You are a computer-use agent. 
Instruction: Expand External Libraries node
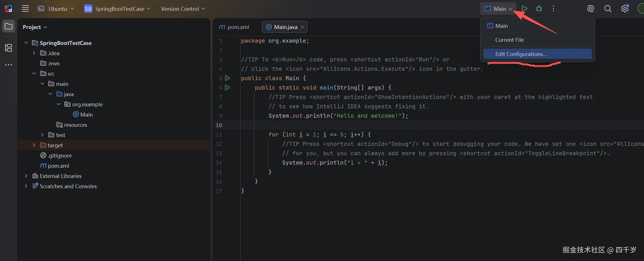coord(26,176)
